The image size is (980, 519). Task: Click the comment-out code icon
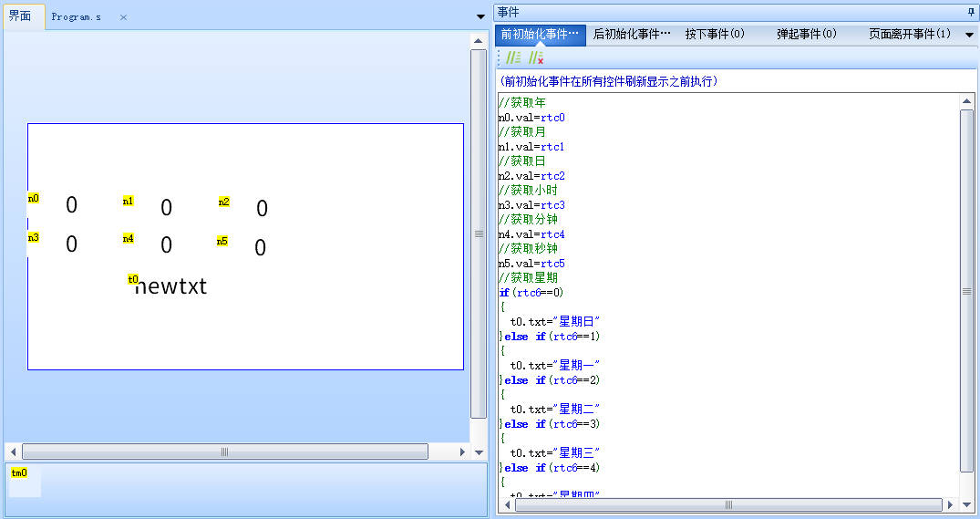coord(513,57)
